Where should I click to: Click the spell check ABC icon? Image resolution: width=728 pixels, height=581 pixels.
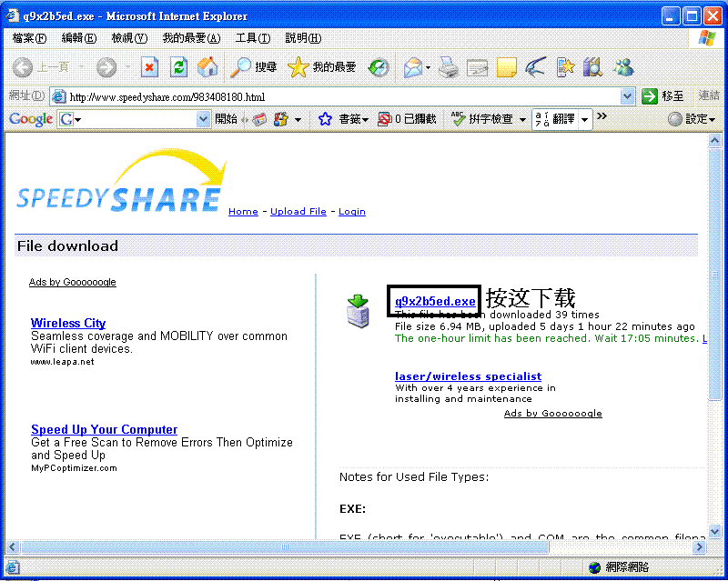click(x=458, y=119)
